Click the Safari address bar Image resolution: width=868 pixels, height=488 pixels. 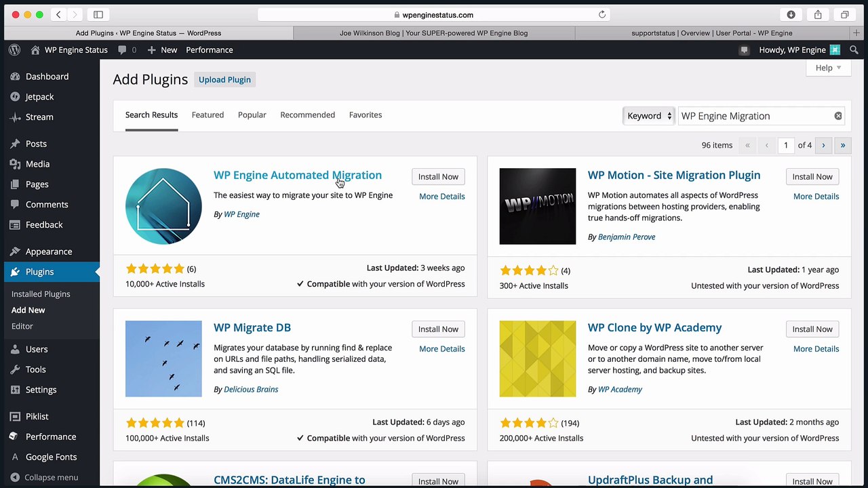[x=433, y=14]
